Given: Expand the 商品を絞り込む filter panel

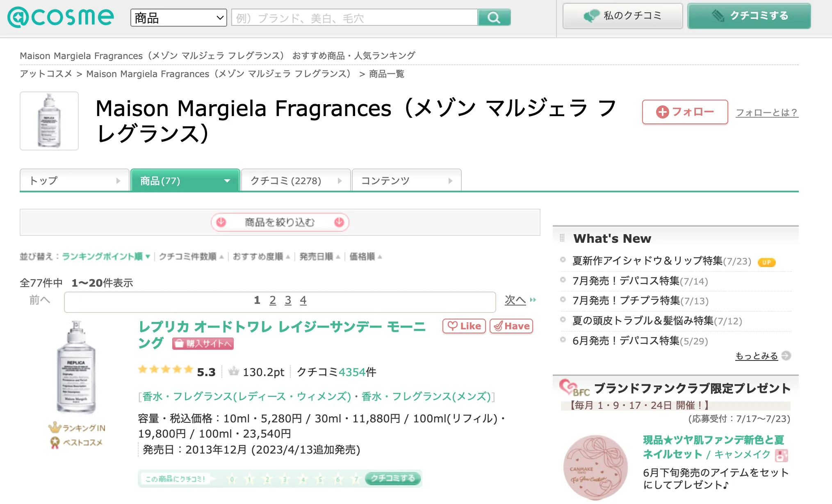Looking at the screenshot, I should [280, 222].
